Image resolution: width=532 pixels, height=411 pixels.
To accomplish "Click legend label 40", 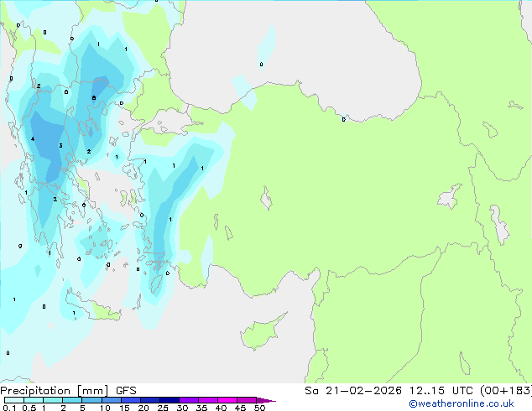I will 221,408.
